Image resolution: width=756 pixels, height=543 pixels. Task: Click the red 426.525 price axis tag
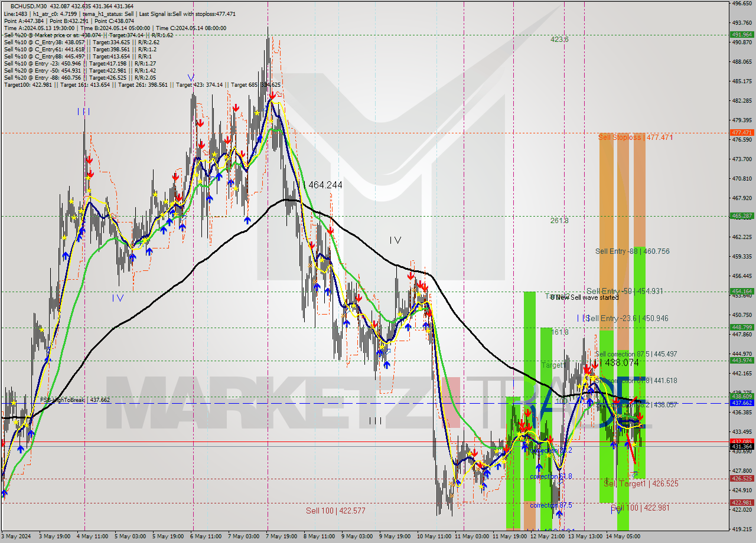tap(742, 479)
